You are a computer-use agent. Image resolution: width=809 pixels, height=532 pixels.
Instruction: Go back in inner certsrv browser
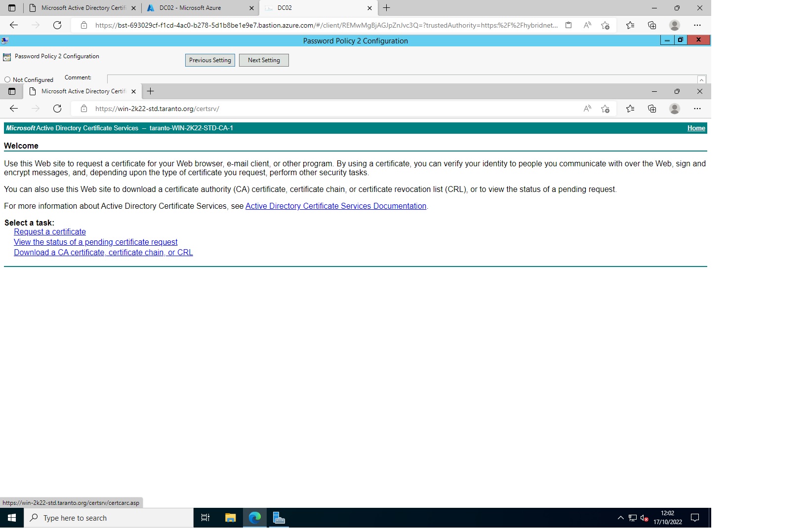pyautogui.click(x=14, y=109)
